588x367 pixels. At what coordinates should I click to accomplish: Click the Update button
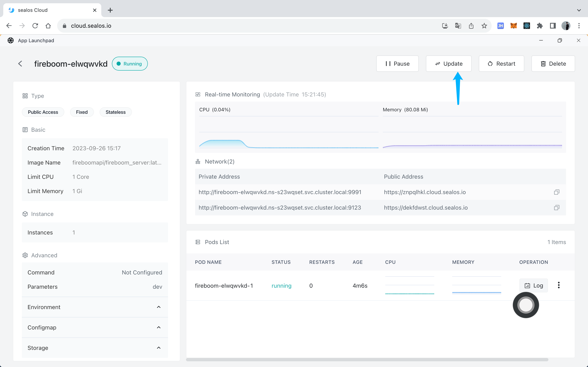(449, 64)
